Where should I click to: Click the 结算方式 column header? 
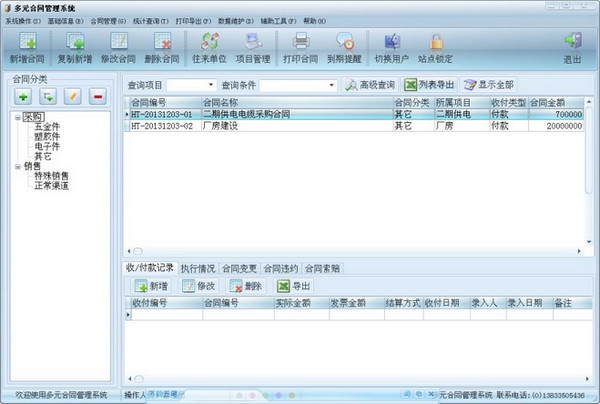(x=404, y=303)
